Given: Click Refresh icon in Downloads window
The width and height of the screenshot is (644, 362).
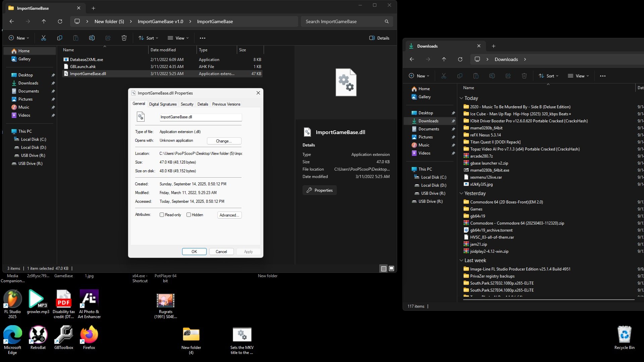Looking at the screenshot, I should point(460,59).
